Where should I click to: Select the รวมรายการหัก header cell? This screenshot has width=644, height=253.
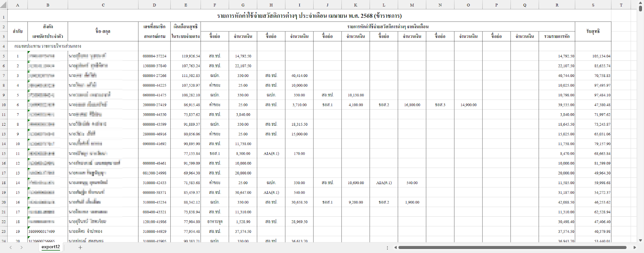(557, 36)
